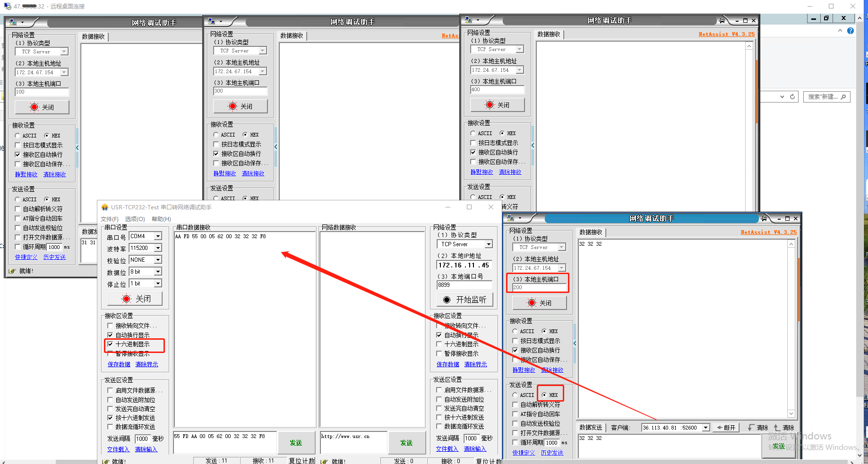Click 历史发送 link in port 200 NetAssist window
Screen dimensions: 868x464
[x=552, y=452]
